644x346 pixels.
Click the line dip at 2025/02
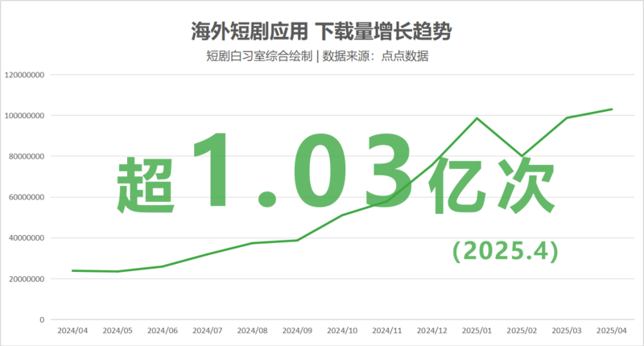[522, 156]
